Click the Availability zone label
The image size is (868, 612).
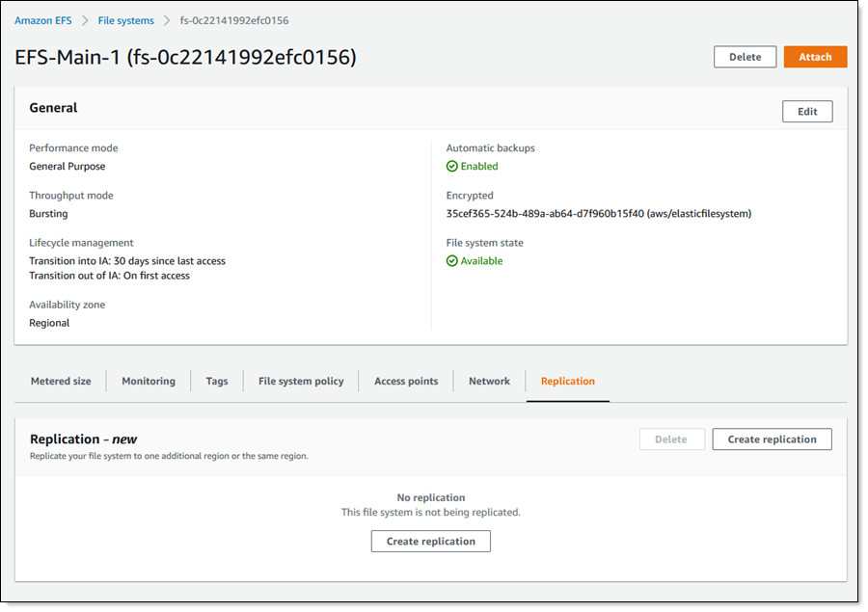(x=67, y=305)
